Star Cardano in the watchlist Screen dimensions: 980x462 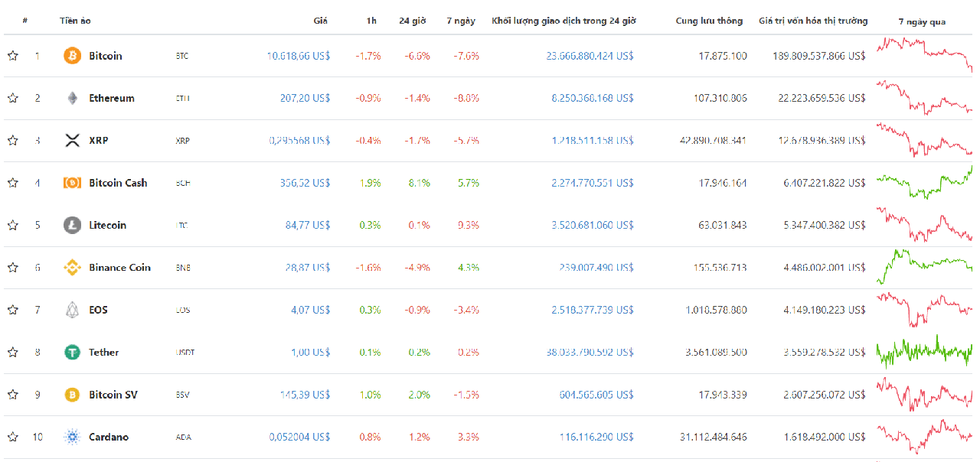coord(13,437)
